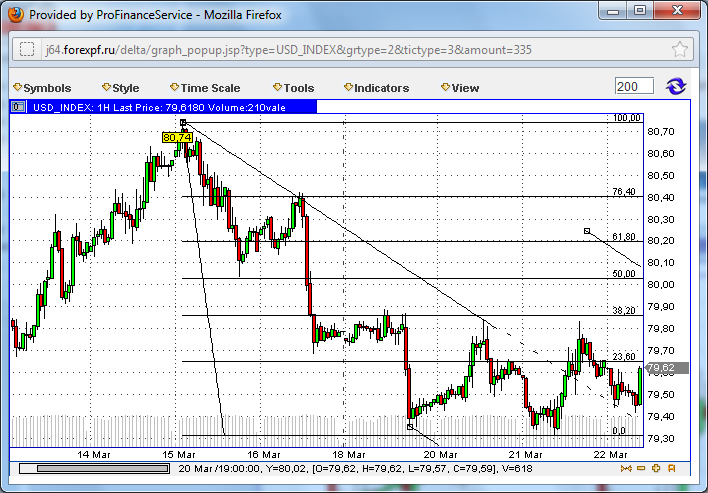Screen dimensions: 708x493
Task: Minimize the Firefox window
Action: tap(613, 11)
